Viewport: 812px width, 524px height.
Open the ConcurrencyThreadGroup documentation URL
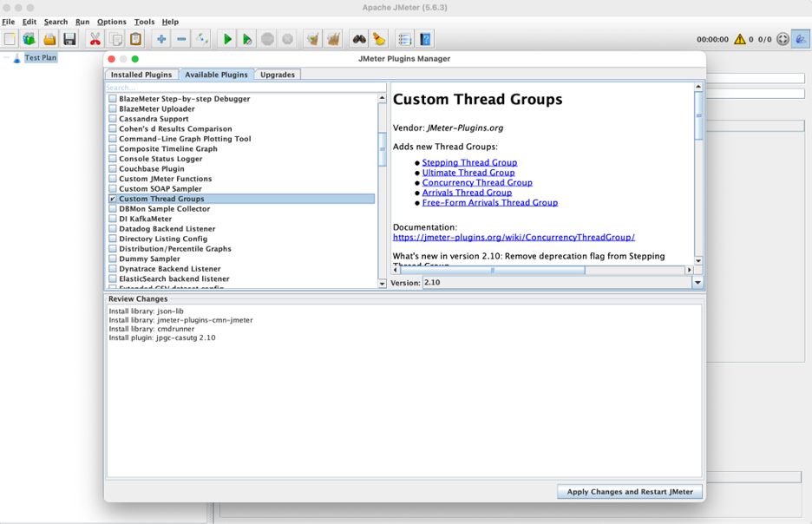click(514, 237)
